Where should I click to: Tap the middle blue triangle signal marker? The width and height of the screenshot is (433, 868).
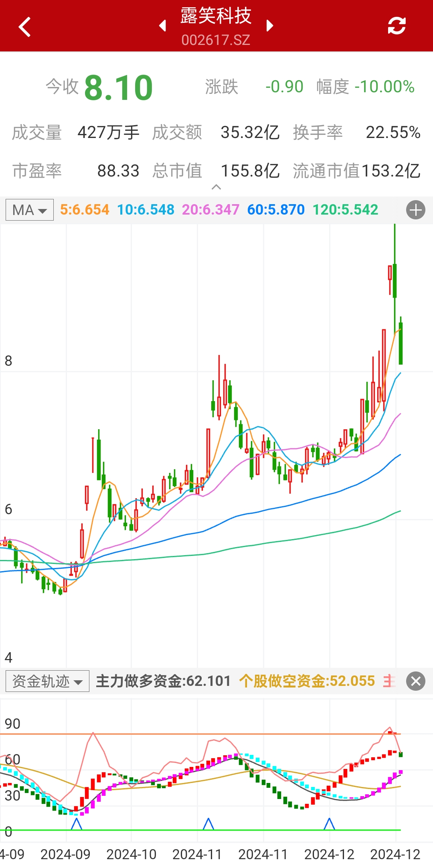pyautogui.click(x=208, y=824)
